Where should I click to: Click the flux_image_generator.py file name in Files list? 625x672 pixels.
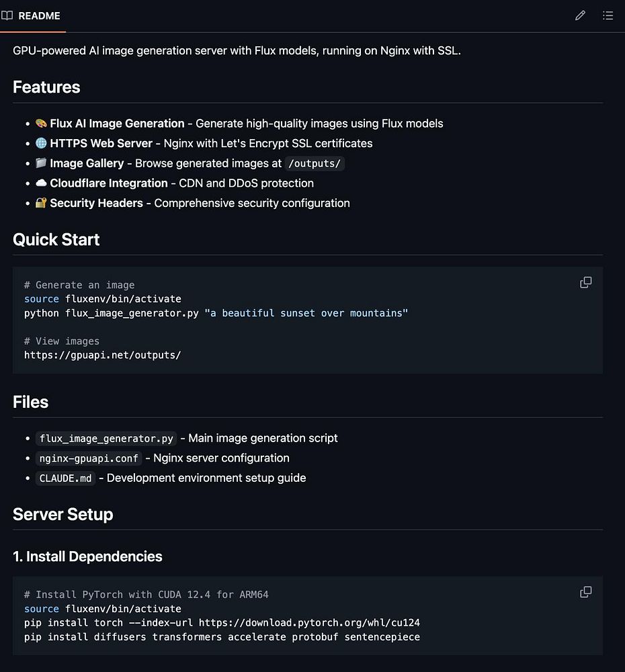tap(106, 439)
